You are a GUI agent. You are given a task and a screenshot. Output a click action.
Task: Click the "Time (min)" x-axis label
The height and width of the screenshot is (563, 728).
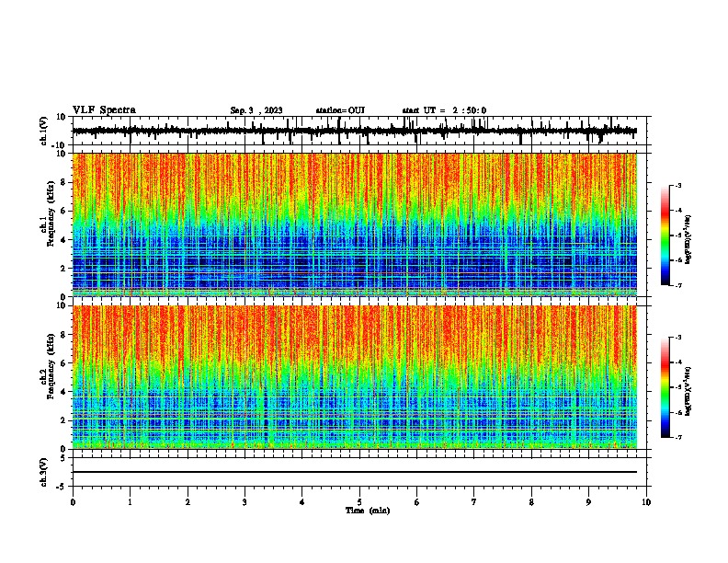point(368,511)
